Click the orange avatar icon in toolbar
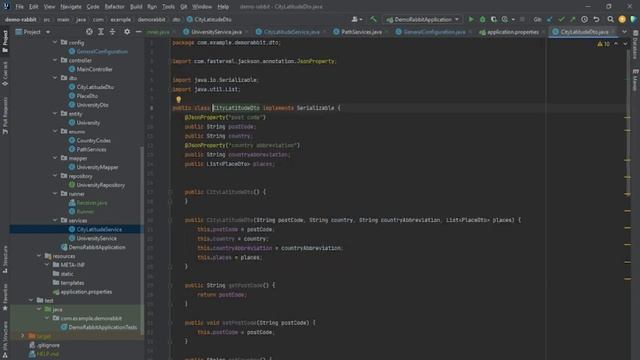The width and height of the screenshot is (640, 360). tap(622, 19)
